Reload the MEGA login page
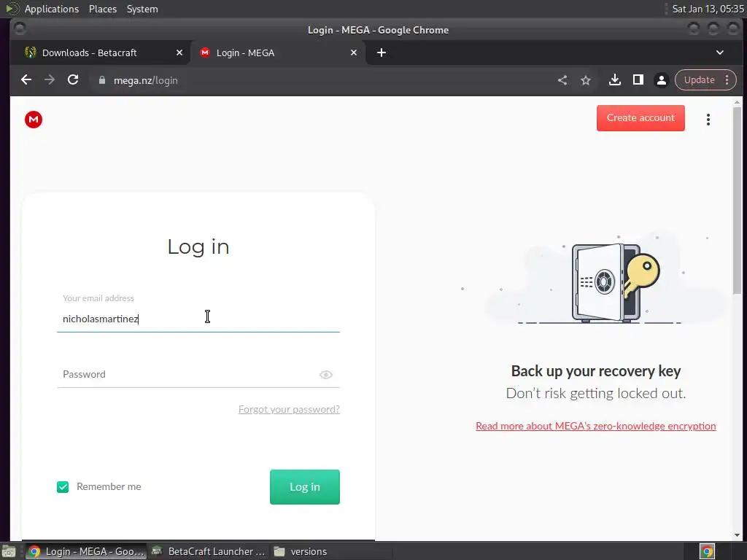The width and height of the screenshot is (747, 560). (x=73, y=80)
